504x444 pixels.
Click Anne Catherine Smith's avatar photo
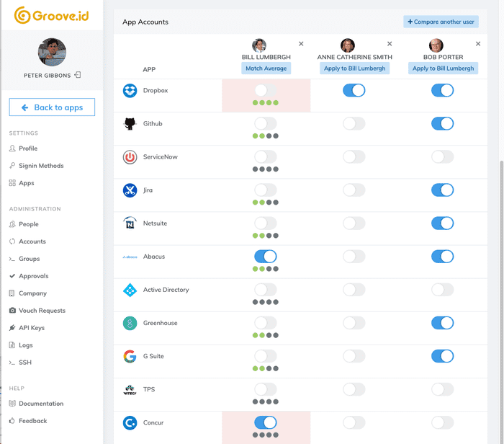pyautogui.click(x=348, y=45)
